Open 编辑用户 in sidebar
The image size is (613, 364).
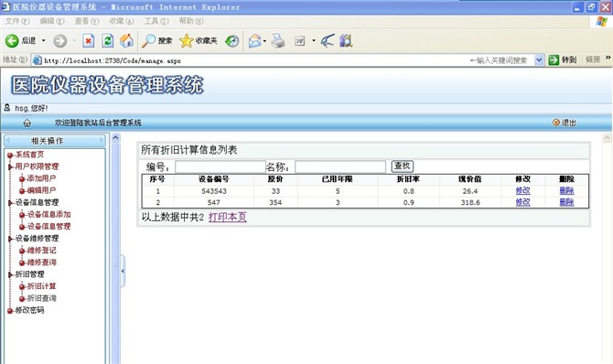click(41, 190)
